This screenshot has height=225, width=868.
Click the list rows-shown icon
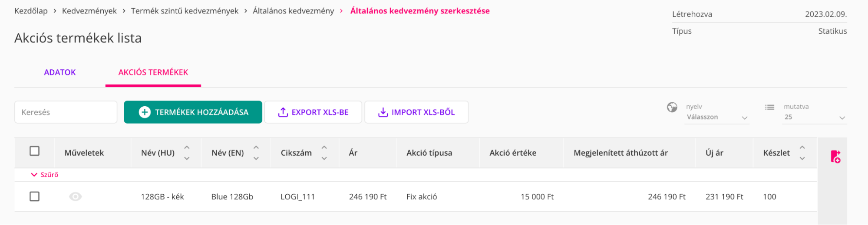769,107
